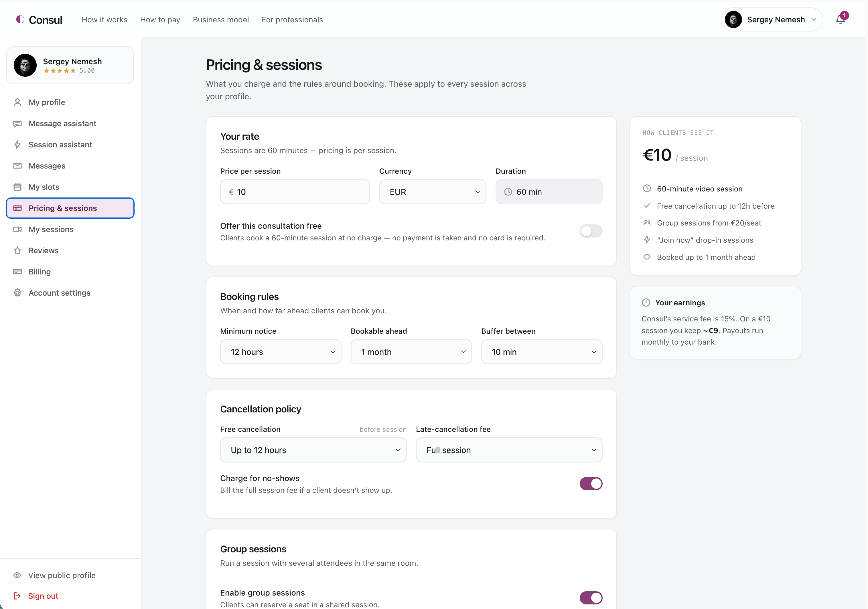The image size is (868, 609).
Task: Click the Session assistant lightning icon
Action: tap(17, 145)
